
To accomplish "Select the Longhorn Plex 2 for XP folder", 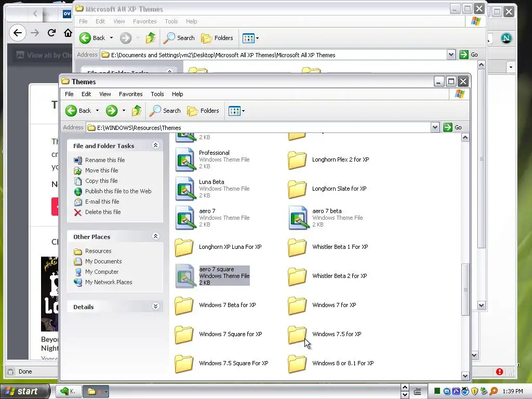I will pyautogui.click(x=297, y=160).
